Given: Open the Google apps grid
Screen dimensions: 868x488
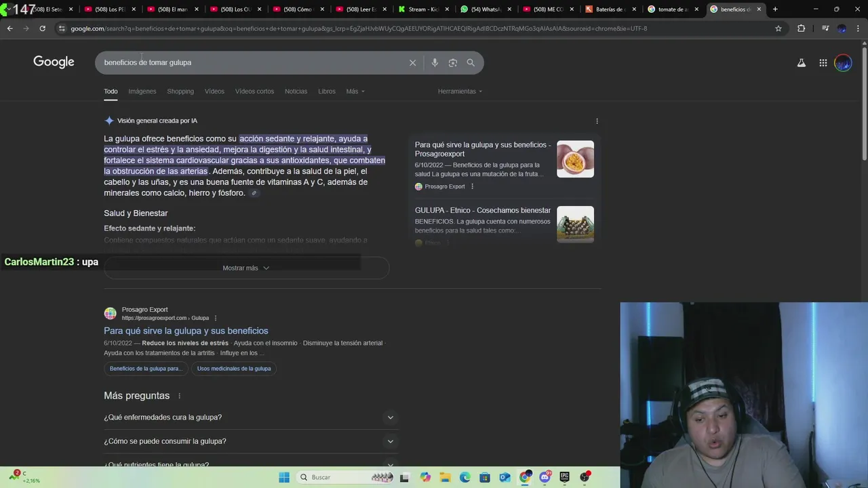Looking at the screenshot, I should click(823, 62).
